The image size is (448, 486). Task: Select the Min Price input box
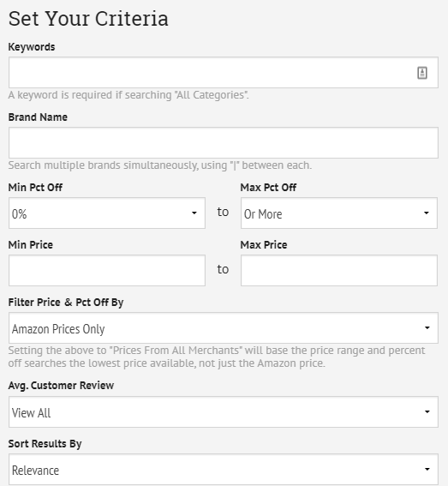click(107, 270)
